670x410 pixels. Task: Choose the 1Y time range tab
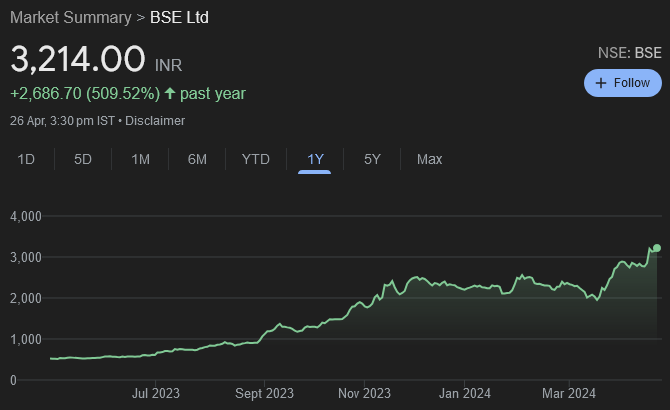click(315, 159)
